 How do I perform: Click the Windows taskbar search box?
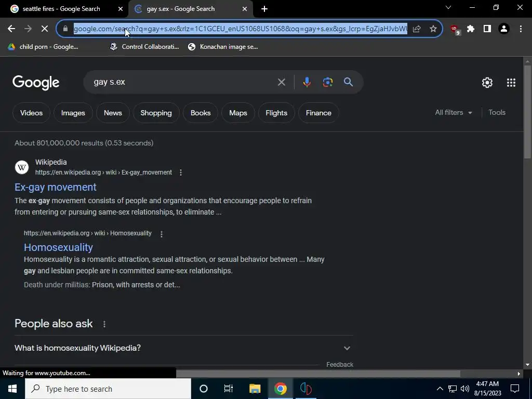tap(108, 389)
